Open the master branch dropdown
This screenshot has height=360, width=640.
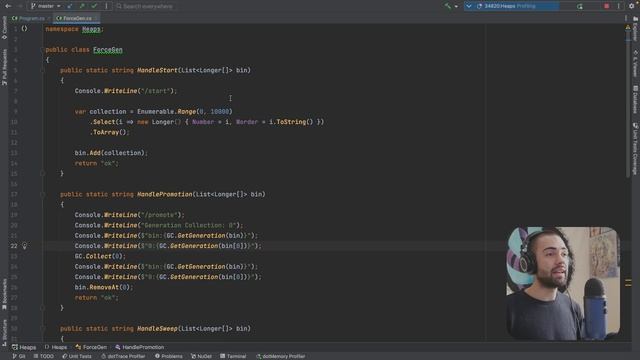46,6
